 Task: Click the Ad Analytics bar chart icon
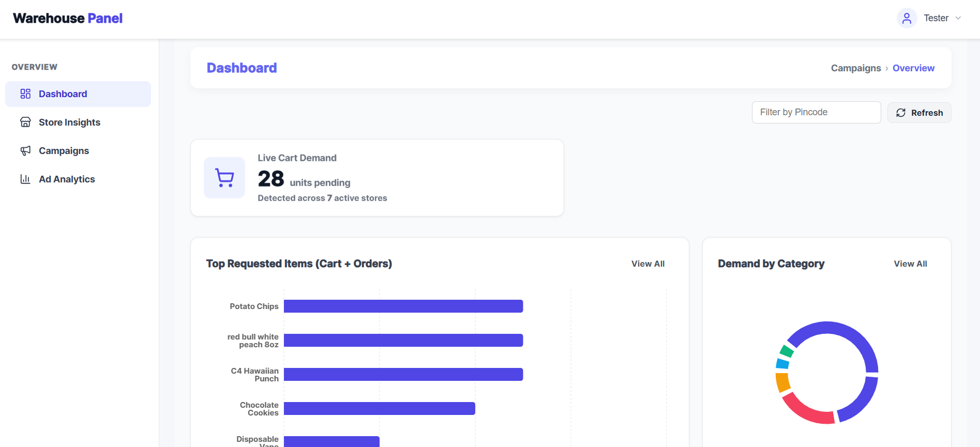[x=25, y=179]
